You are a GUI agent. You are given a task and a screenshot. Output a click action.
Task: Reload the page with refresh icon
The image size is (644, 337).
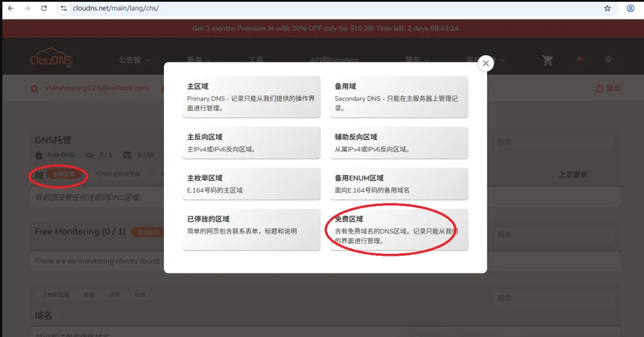click(x=44, y=8)
